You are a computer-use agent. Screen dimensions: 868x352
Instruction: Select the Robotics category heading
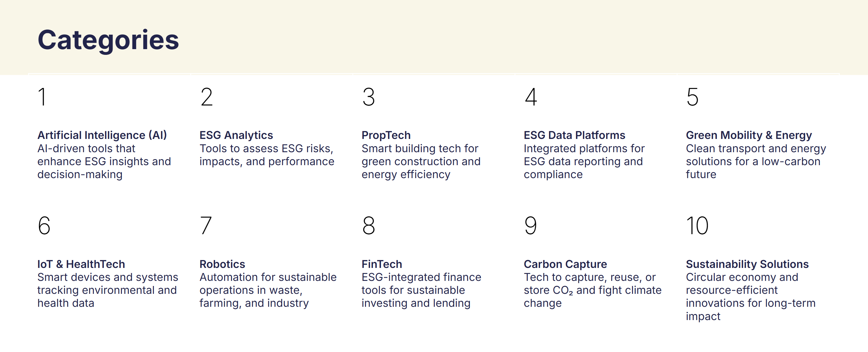[x=222, y=264]
